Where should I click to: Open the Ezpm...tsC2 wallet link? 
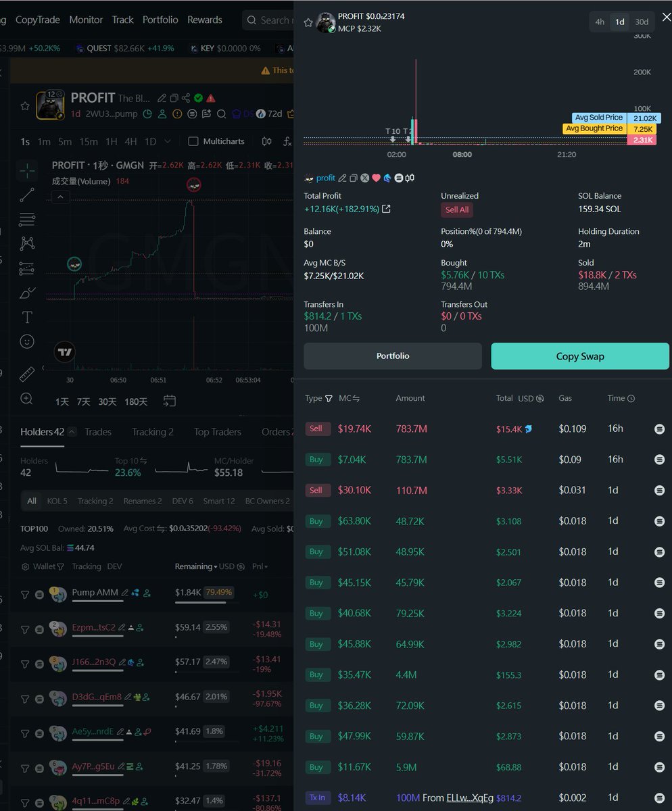[94, 627]
